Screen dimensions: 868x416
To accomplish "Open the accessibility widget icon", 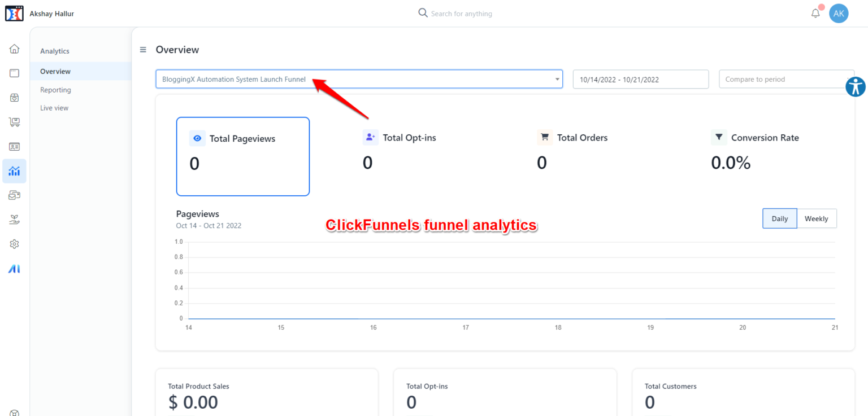I will (x=856, y=86).
